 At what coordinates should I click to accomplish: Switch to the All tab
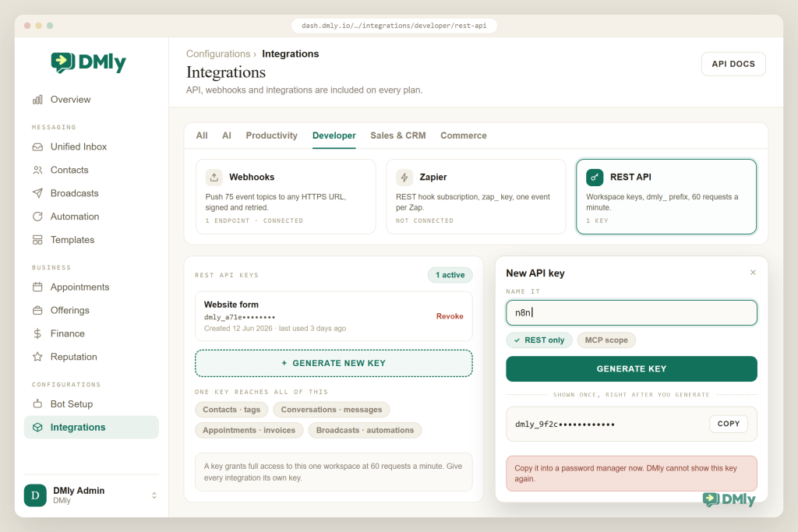(x=202, y=136)
